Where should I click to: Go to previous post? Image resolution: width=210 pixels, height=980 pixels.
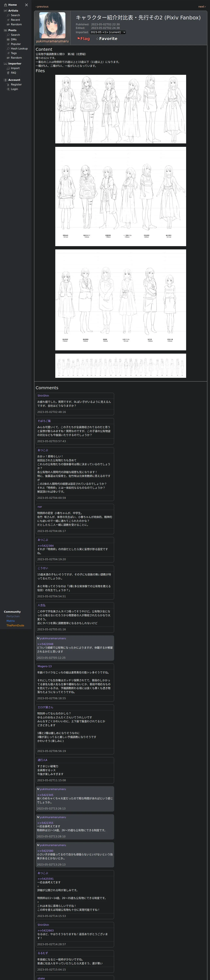tap(42, 7)
